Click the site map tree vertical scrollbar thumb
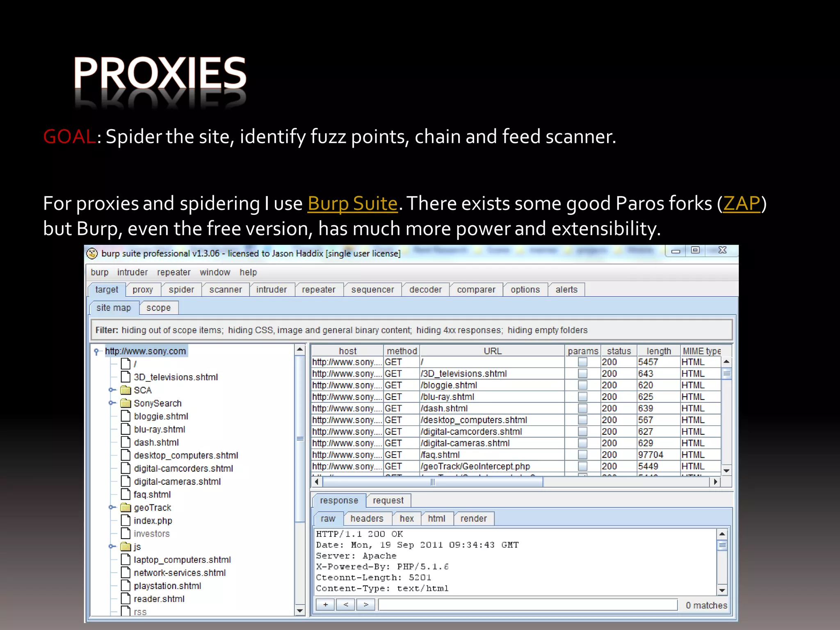The image size is (840, 630). coord(300,439)
